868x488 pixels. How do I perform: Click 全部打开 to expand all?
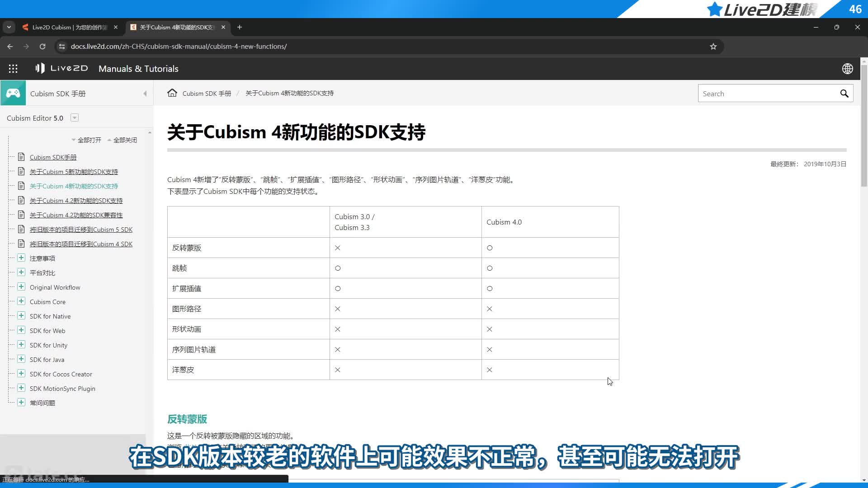[x=86, y=140]
